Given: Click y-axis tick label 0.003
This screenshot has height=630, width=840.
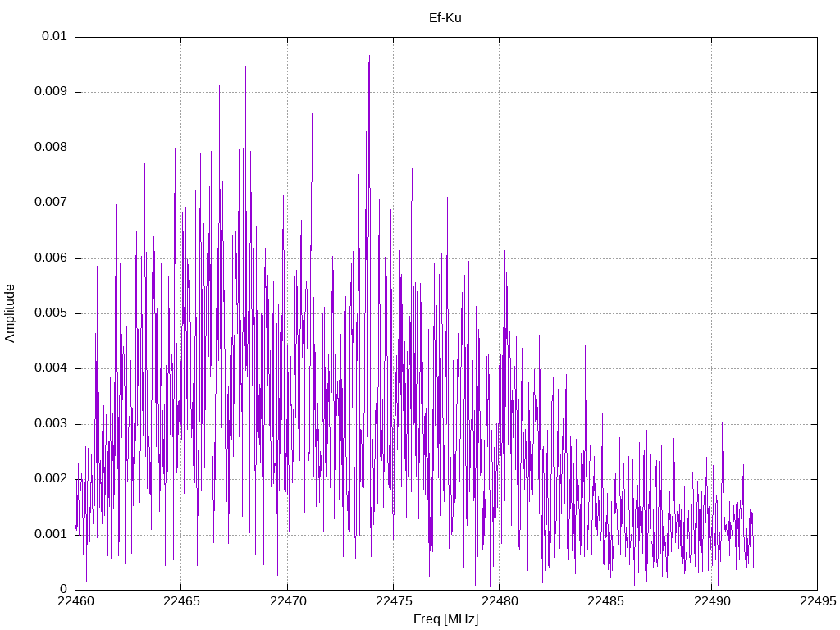Looking at the screenshot, I should coord(51,424).
